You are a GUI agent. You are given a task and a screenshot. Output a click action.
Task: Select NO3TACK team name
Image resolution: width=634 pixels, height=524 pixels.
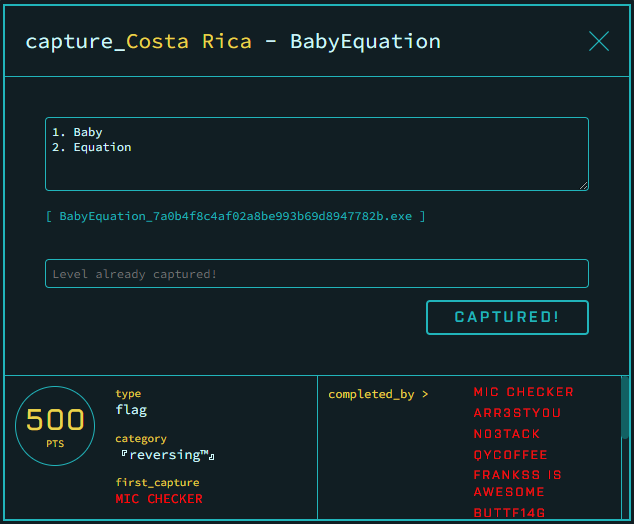pyautogui.click(x=507, y=434)
